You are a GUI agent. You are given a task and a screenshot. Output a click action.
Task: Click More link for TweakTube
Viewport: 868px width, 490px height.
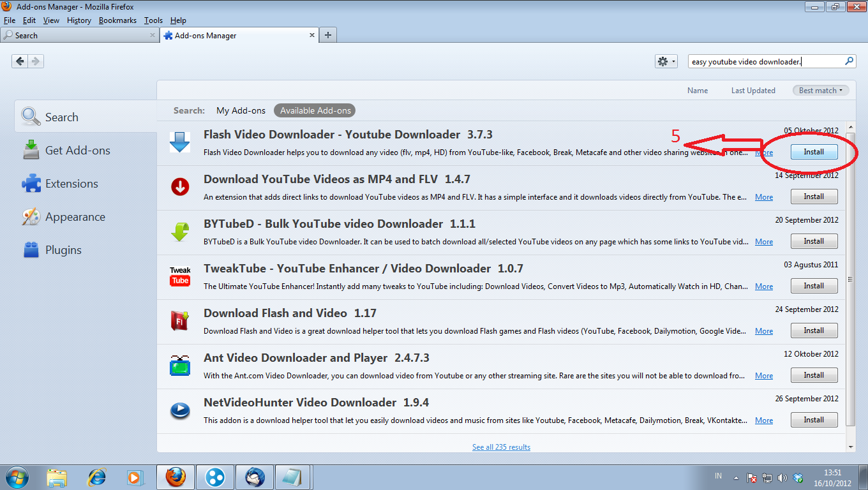pyautogui.click(x=764, y=286)
